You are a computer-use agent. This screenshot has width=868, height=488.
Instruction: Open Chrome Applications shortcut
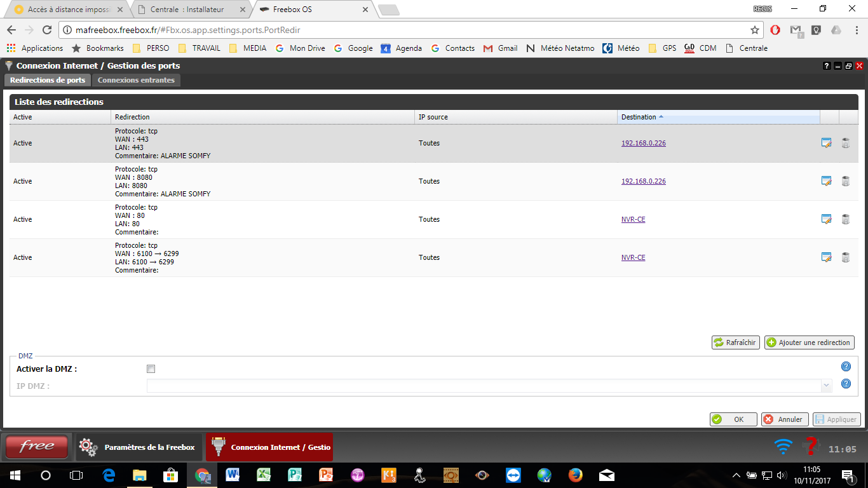click(x=35, y=48)
